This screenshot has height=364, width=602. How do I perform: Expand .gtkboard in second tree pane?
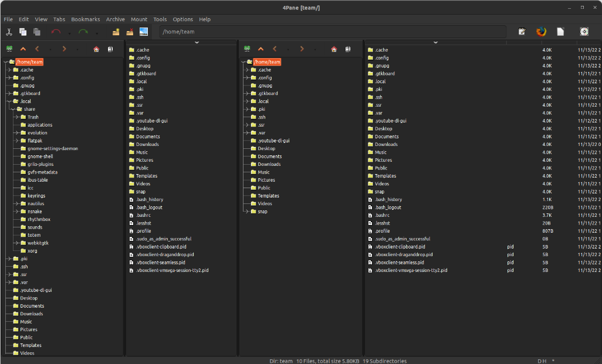coord(246,93)
